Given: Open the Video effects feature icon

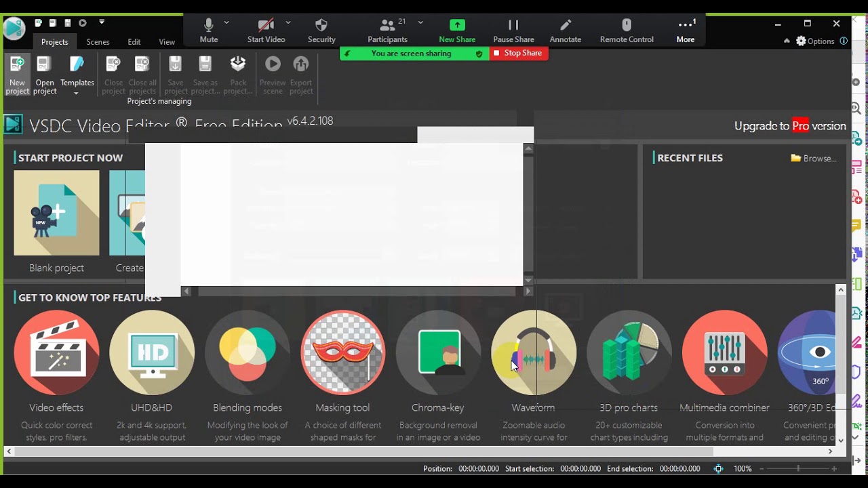Looking at the screenshot, I should [56, 352].
